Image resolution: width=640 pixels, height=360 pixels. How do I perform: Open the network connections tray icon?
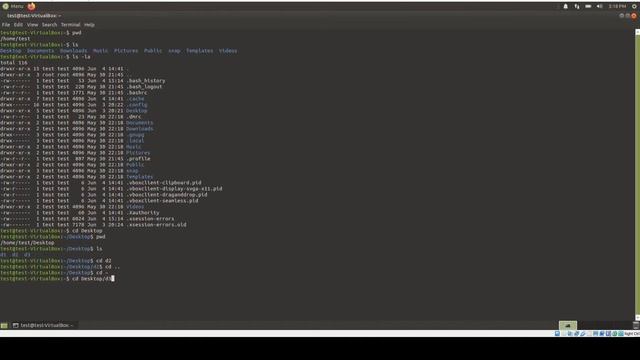(577, 6)
